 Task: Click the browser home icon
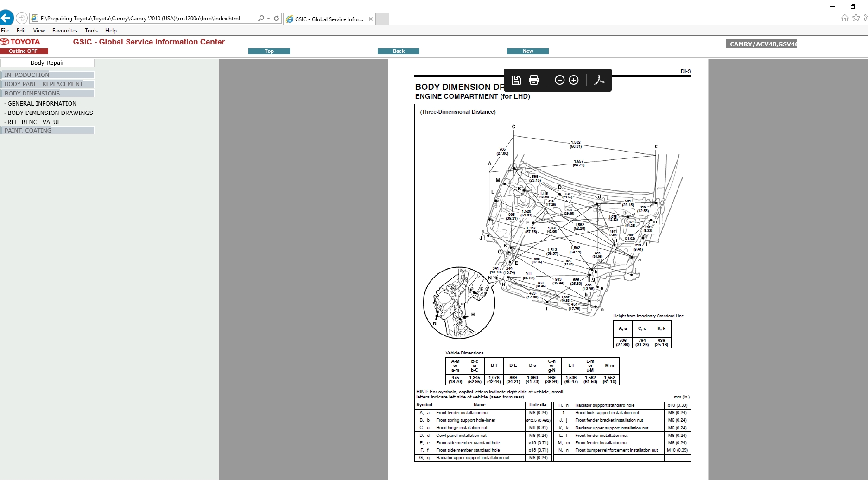[x=845, y=18]
